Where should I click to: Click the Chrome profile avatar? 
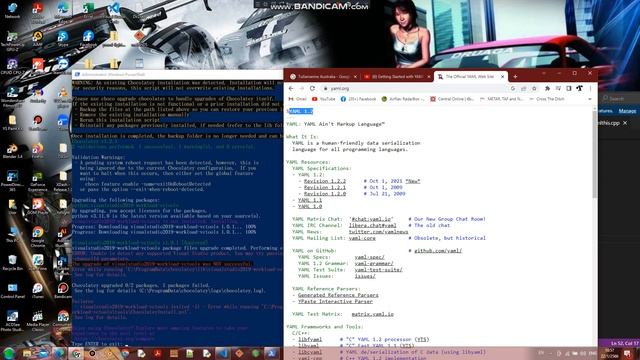[x=579, y=88]
